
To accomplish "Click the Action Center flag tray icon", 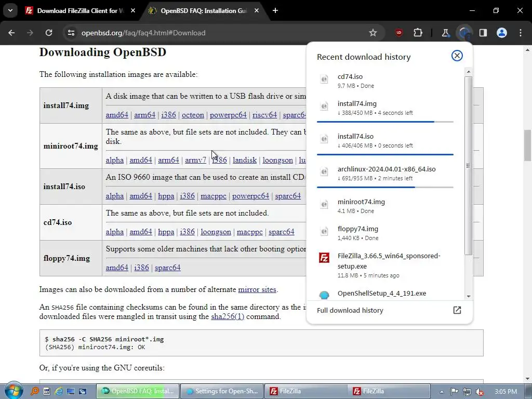I will point(454,392).
